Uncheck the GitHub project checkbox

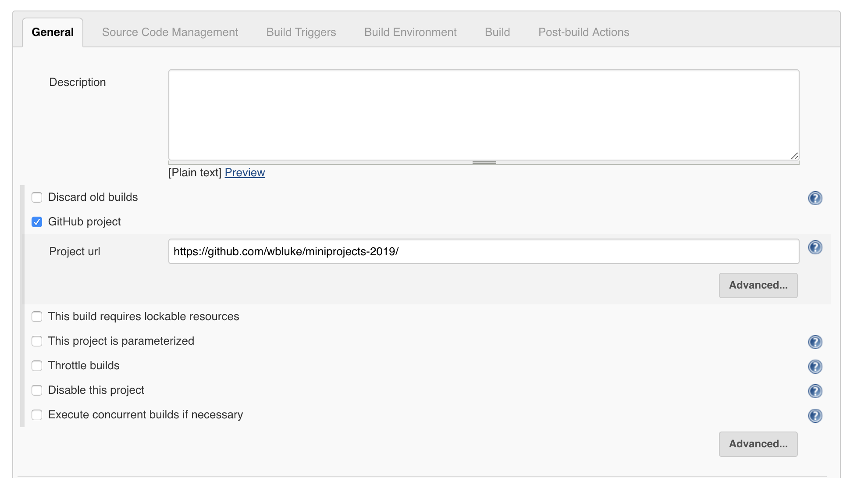37,222
